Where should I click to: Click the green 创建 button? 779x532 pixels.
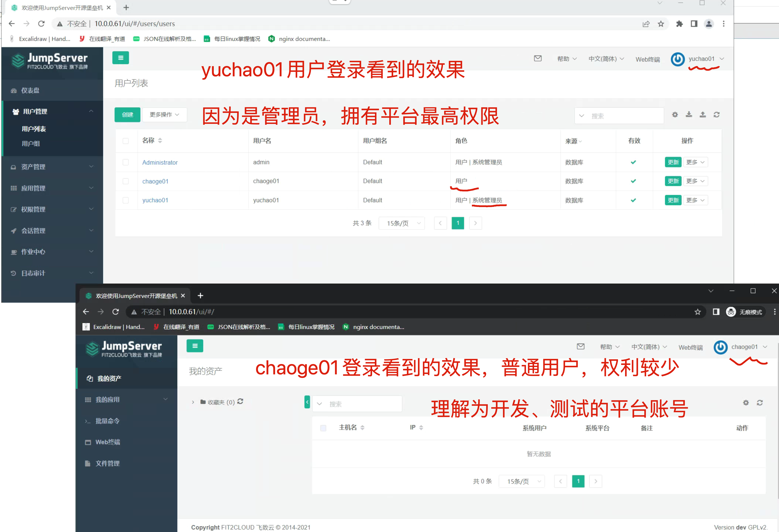click(127, 115)
